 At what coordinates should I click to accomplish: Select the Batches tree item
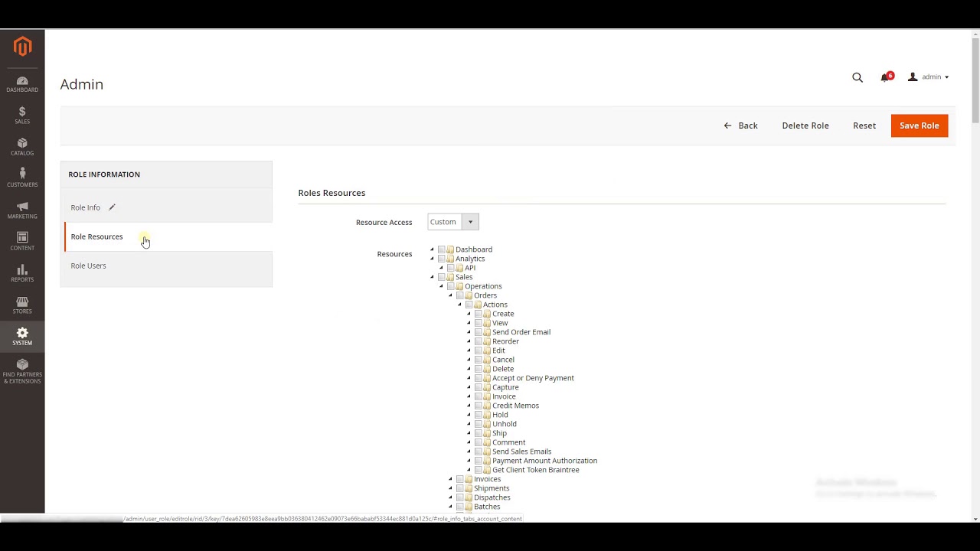487,507
